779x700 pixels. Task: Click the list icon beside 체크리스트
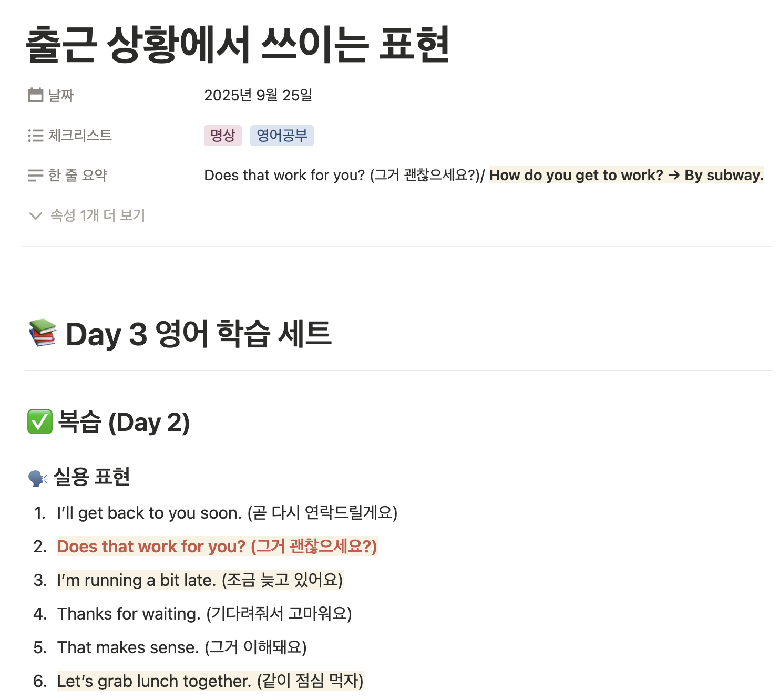[36, 136]
